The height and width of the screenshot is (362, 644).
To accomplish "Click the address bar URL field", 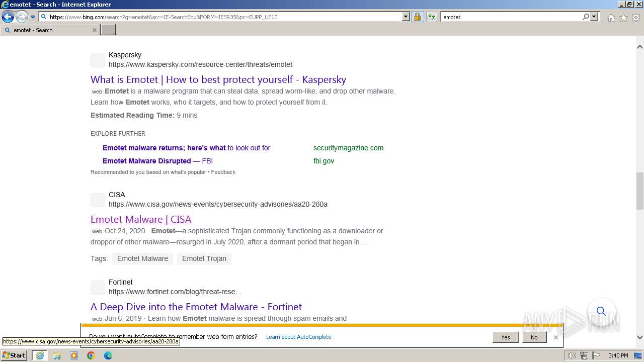I will coord(220,17).
